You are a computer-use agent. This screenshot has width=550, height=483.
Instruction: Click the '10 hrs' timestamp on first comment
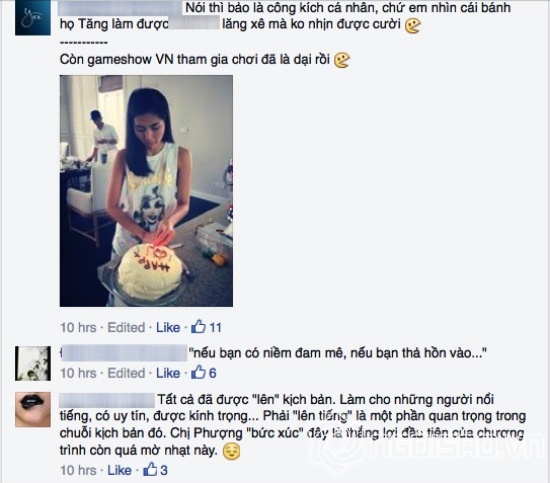78,327
